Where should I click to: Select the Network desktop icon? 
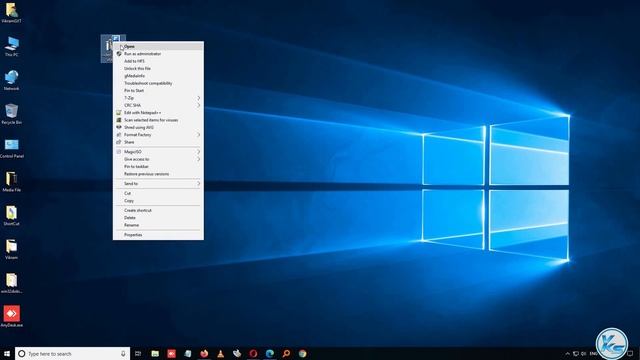11,80
